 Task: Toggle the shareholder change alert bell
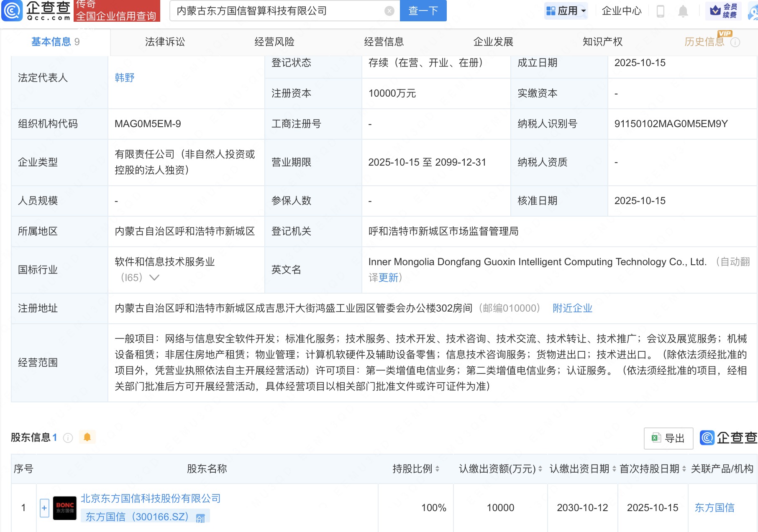(87, 437)
